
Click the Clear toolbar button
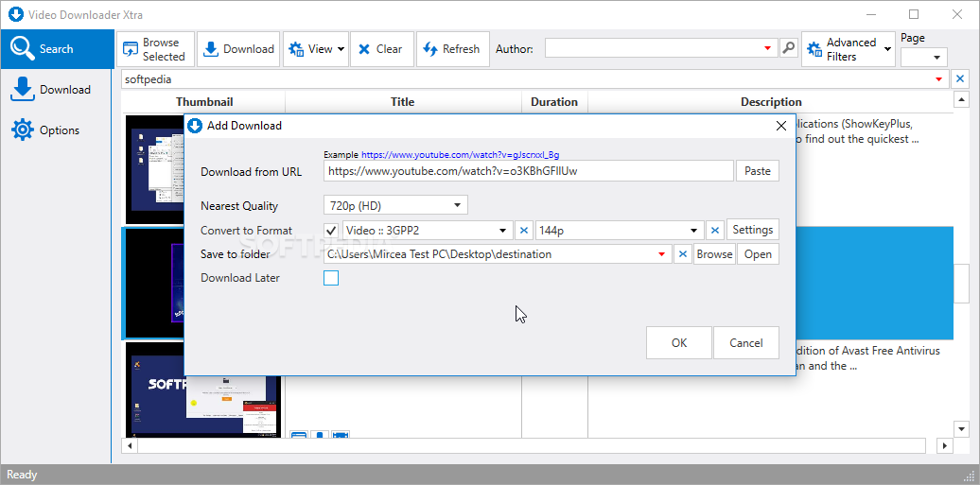pyautogui.click(x=382, y=49)
